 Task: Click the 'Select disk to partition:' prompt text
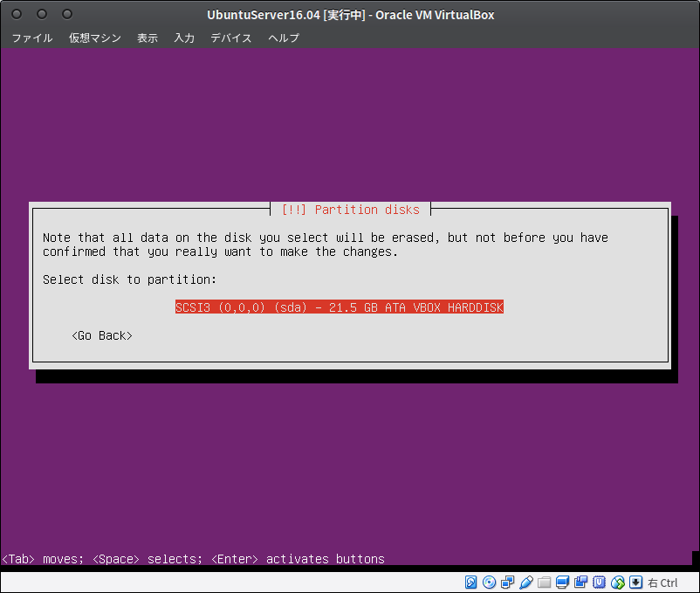[129, 279]
